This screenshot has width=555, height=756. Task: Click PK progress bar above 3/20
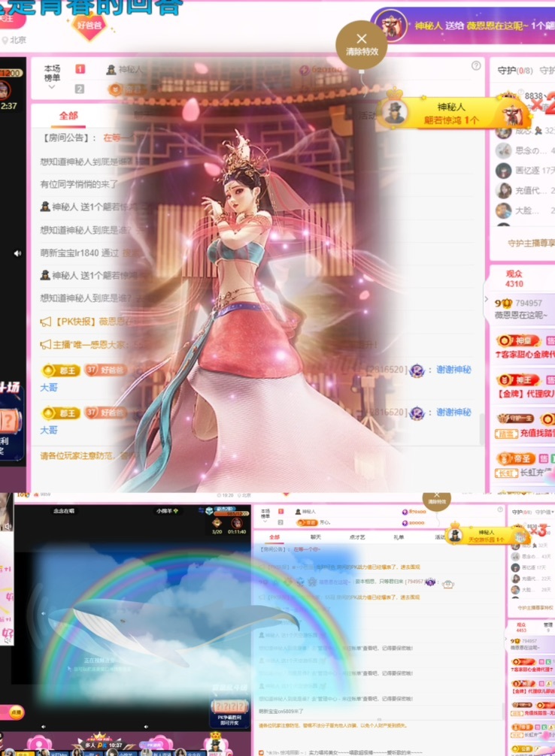[232, 512]
